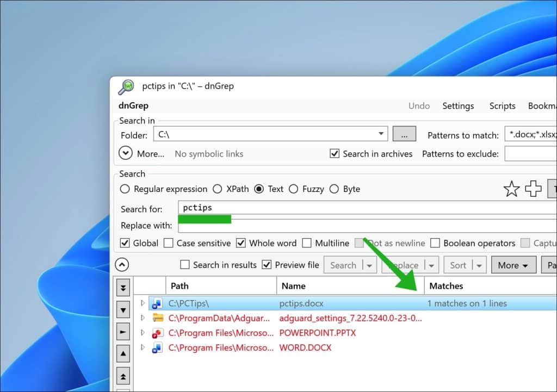The image size is (557, 392).
Task: Click the plus cross icon beside star
Action: pos(533,189)
